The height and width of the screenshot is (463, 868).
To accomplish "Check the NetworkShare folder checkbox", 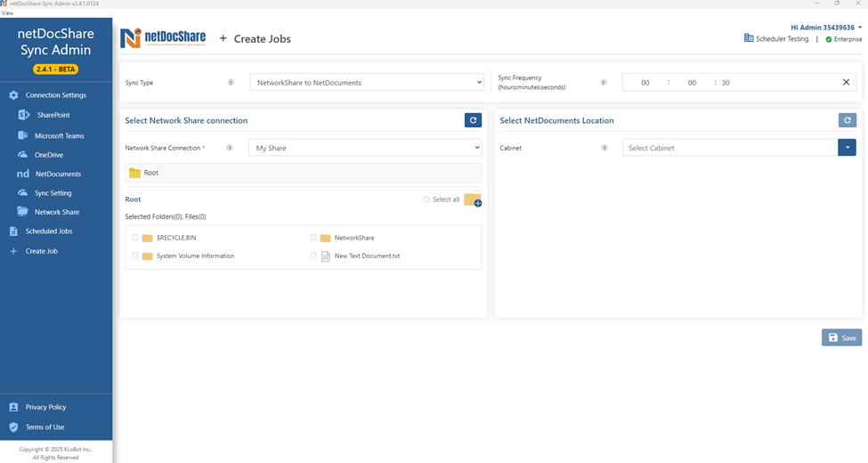I will 313,237.
